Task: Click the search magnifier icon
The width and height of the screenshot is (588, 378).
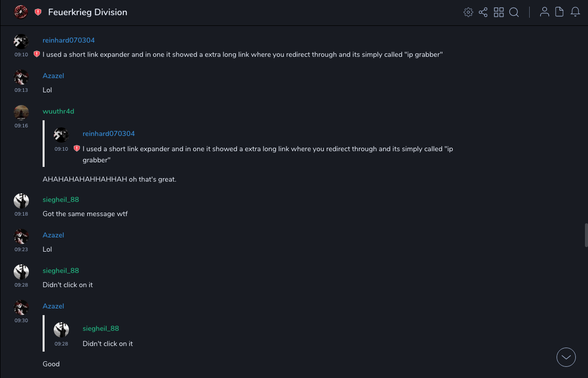Action: (514, 12)
